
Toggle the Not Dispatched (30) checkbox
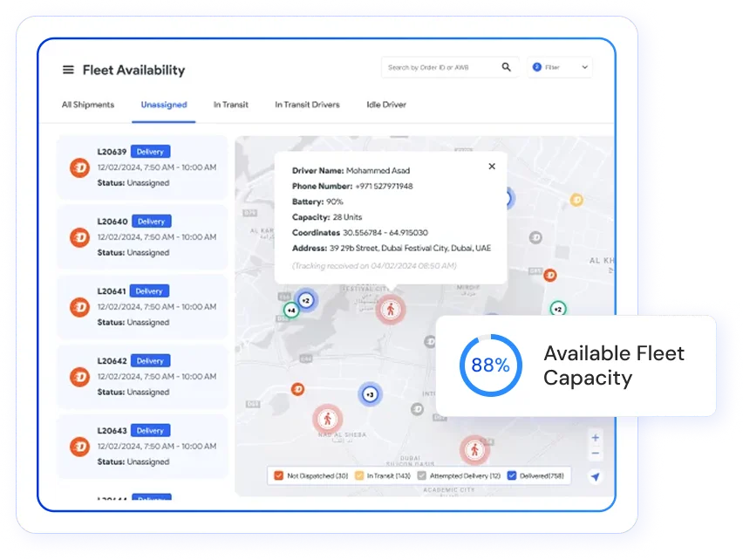(278, 475)
